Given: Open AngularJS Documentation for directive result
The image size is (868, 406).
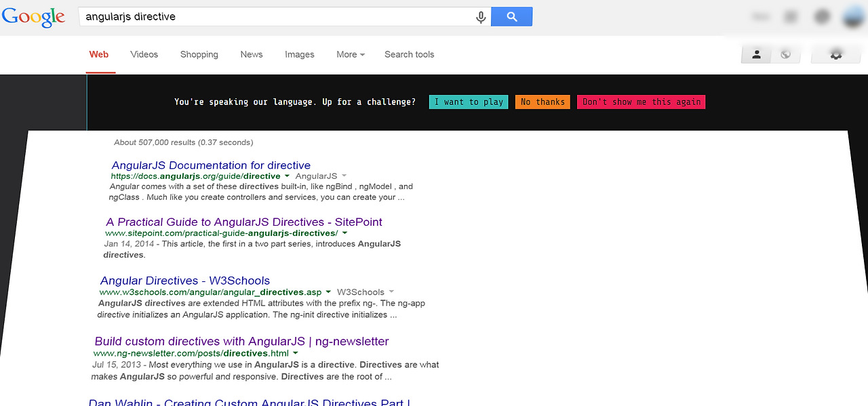Looking at the screenshot, I should tap(211, 165).
